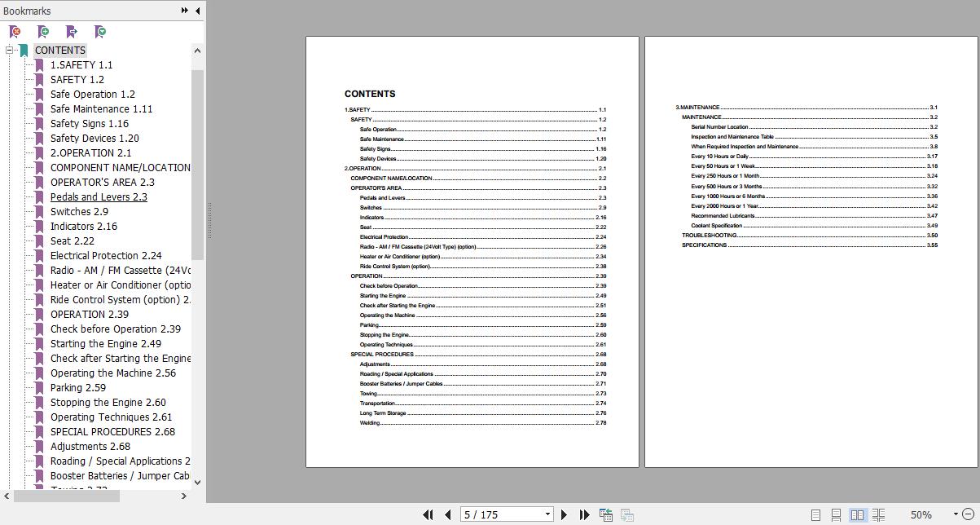Jump to the last page

584,514
